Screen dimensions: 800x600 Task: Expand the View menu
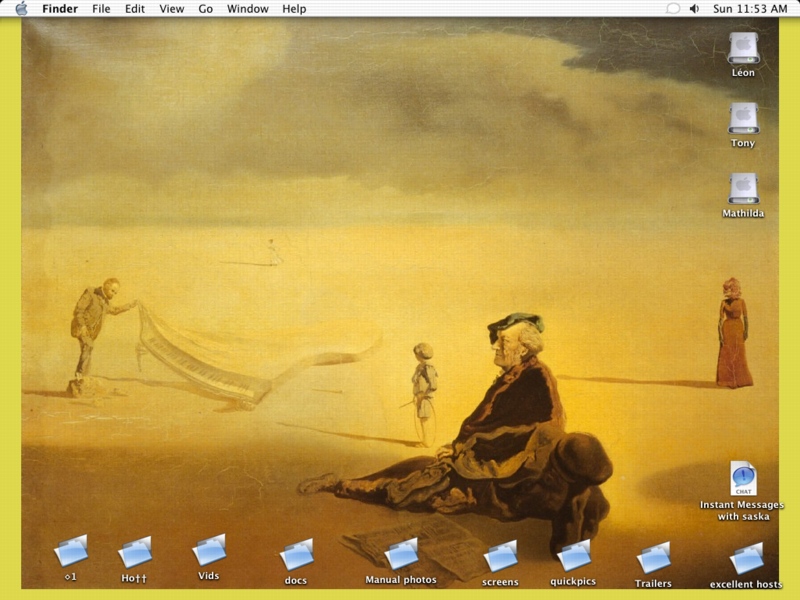click(172, 9)
